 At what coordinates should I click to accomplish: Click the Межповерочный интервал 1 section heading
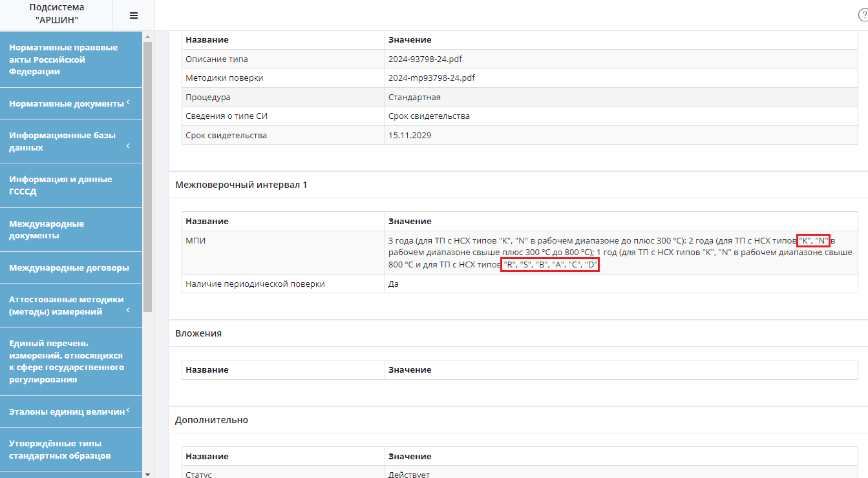coord(241,185)
